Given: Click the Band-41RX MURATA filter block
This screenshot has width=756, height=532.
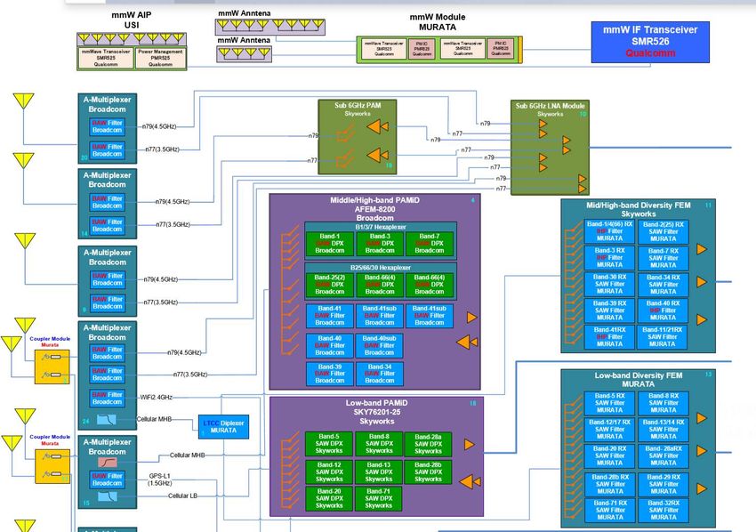Looking at the screenshot, I should coord(610,337).
